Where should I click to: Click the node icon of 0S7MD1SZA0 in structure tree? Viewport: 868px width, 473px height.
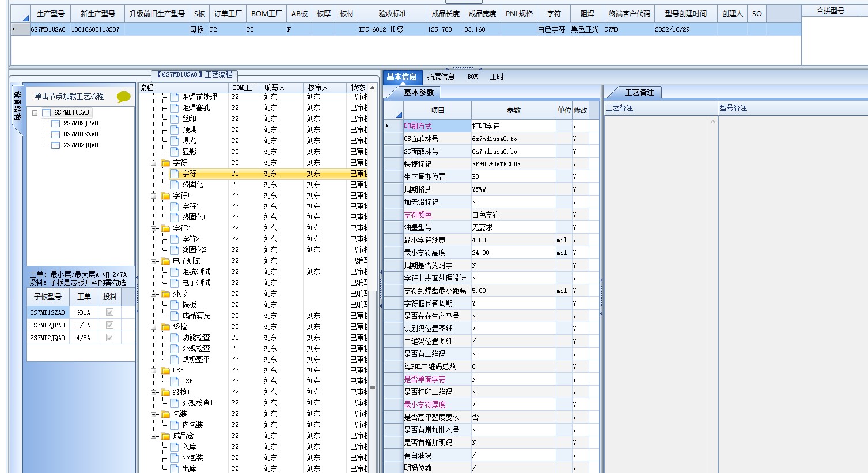(x=55, y=135)
